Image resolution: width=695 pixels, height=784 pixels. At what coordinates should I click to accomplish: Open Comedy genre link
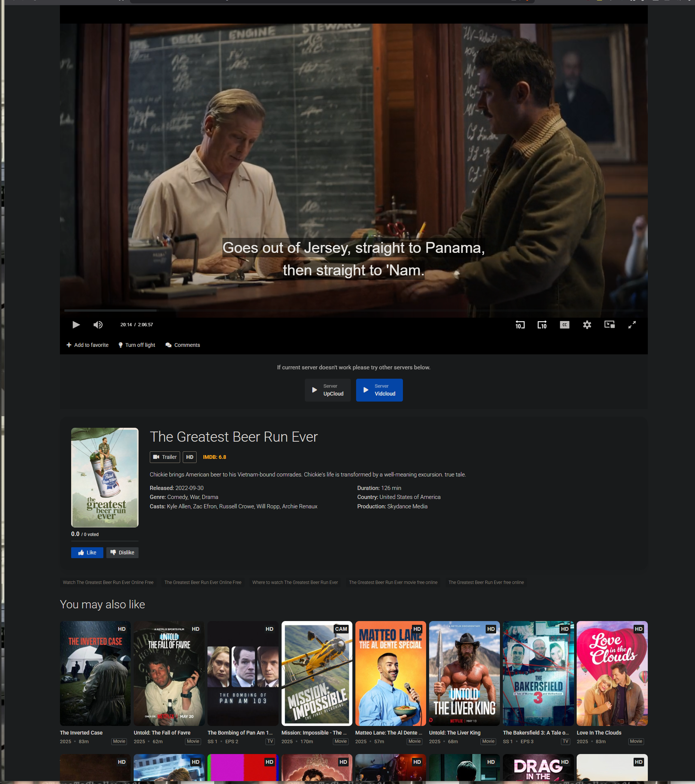point(177,497)
